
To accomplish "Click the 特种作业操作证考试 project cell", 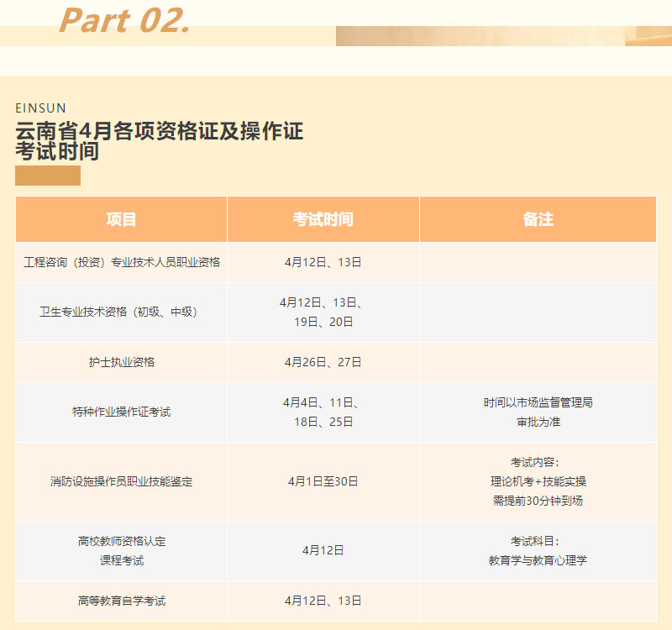I will click(x=121, y=412).
